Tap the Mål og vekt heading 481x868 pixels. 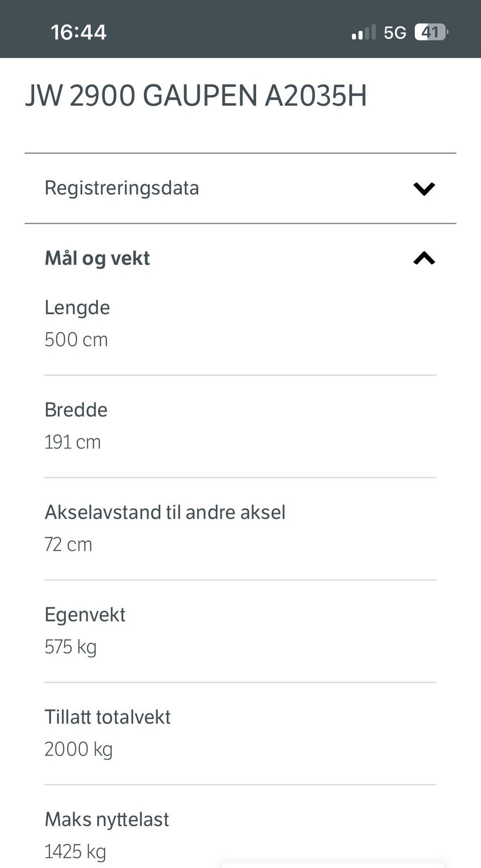[97, 259]
